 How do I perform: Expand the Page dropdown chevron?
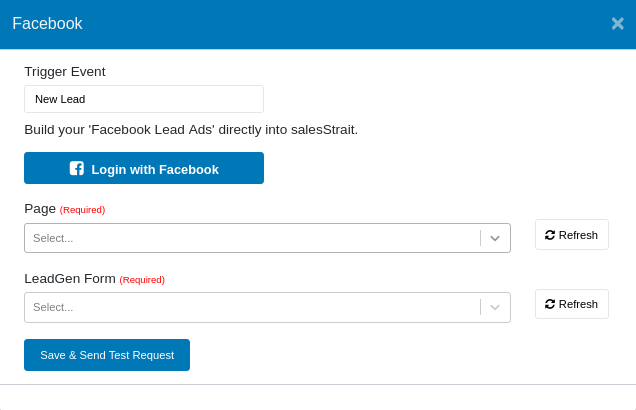pyautogui.click(x=495, y=238)
